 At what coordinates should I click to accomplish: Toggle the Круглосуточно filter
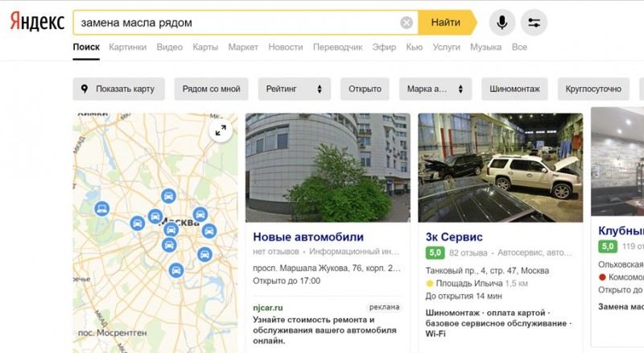coord(593,89)
